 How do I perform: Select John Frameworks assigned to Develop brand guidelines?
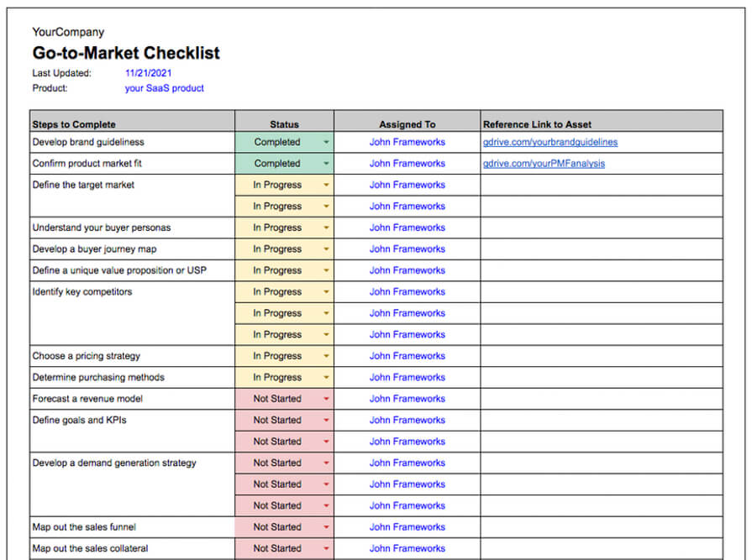(x=408, y=142)
